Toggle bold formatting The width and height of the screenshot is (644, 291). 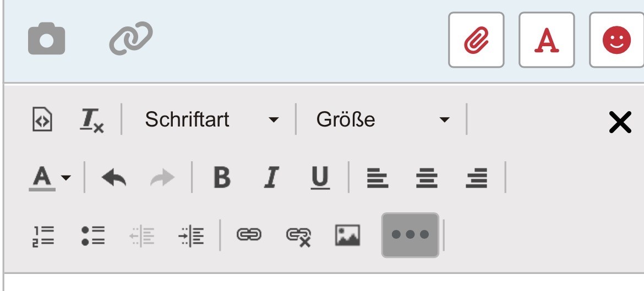pos(222,178)
